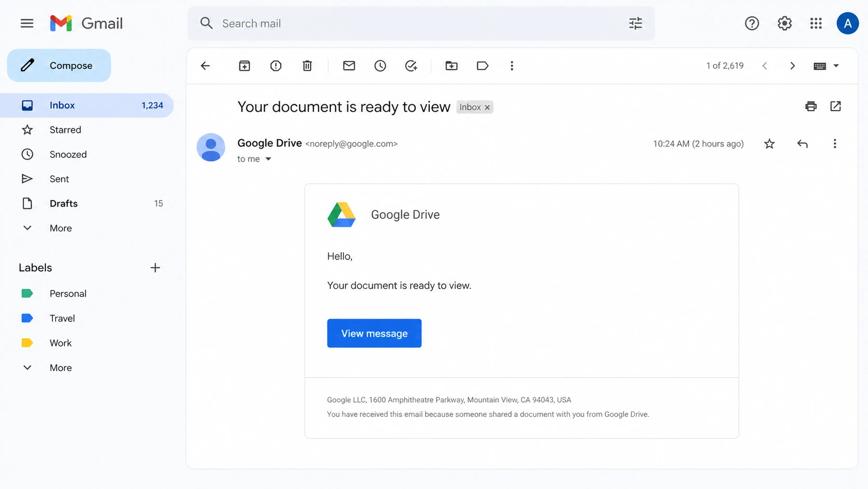Image resolution: width=868 pixels, height=489 pixels.
Task: Print this email
Action: tap(811, 106)
